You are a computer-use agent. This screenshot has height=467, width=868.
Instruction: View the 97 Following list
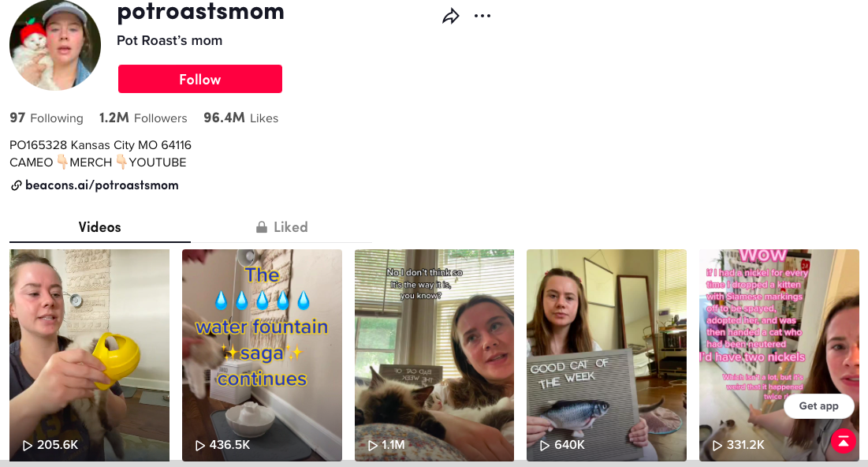[x=47, y=118]
